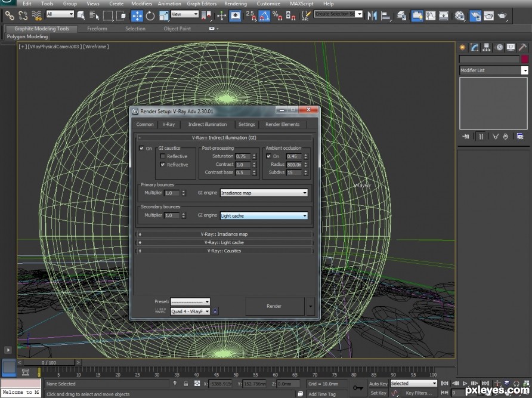Disable Refractive GI caustics

pos(162,164)
